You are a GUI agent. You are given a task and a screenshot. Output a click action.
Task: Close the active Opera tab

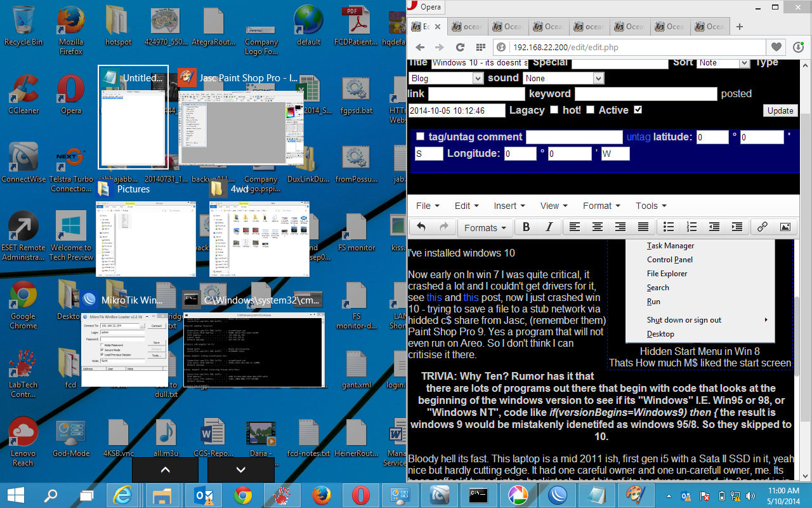(438, 27)
